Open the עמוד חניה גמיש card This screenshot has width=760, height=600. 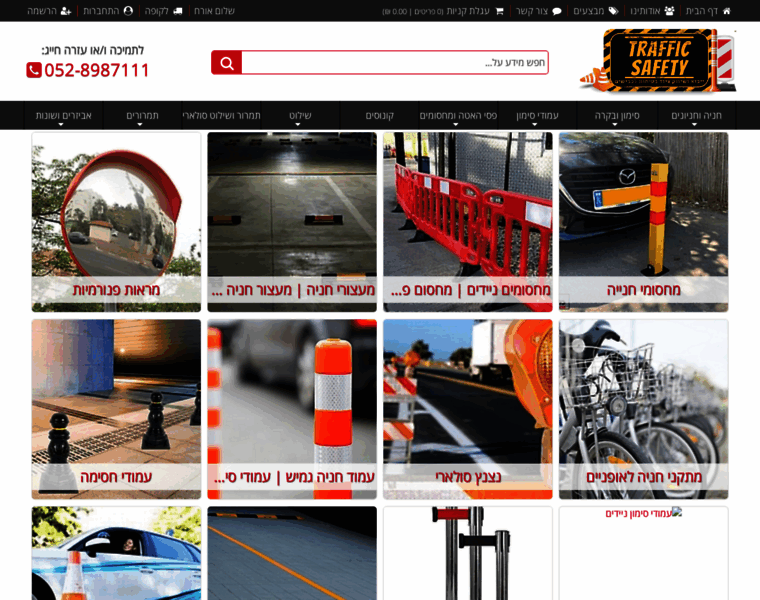pos(292,409)
